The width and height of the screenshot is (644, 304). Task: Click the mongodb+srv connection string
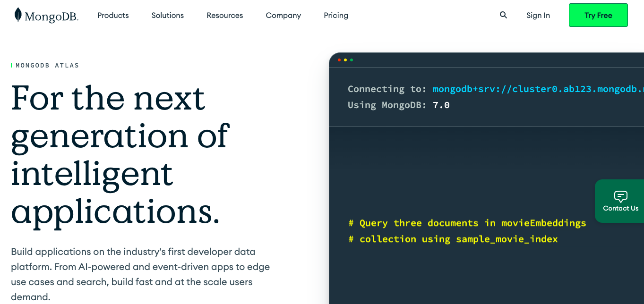click(x=538, y=89)
